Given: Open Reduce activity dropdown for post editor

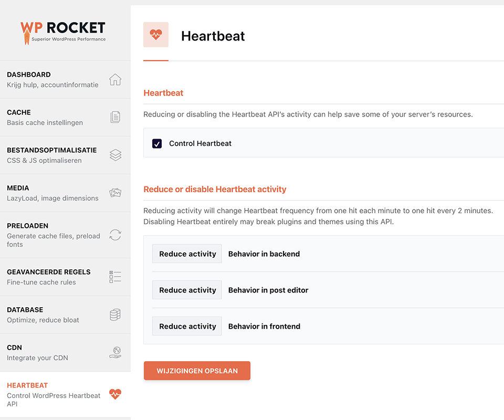Looking at the screenshot, I should [x=187, y=290].
